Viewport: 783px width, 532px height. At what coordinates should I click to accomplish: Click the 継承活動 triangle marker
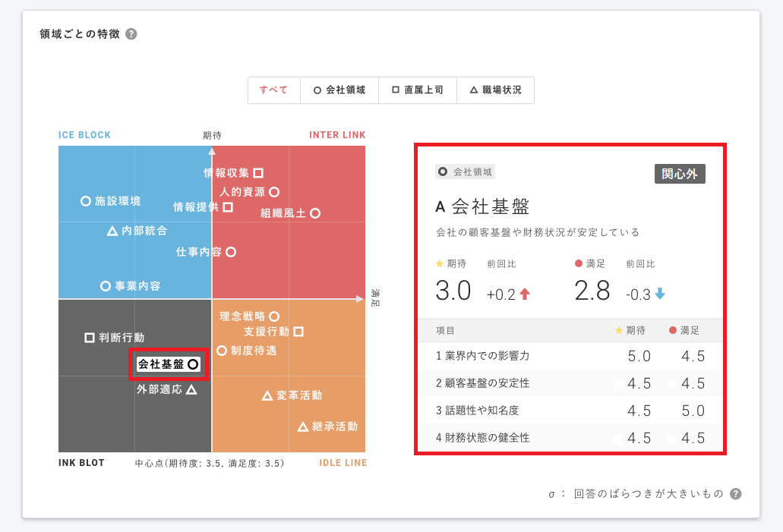(303, 427)
